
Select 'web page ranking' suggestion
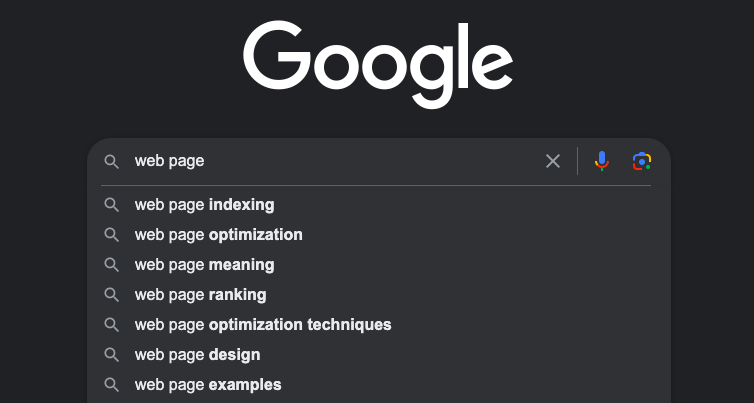click(x=200, y=295)
